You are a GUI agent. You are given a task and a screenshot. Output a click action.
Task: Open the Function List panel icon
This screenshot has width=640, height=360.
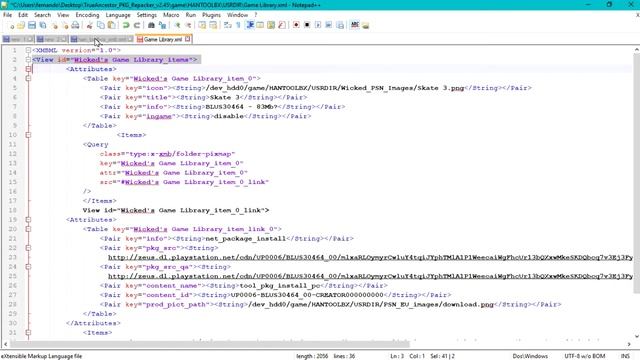pos(282,25)
